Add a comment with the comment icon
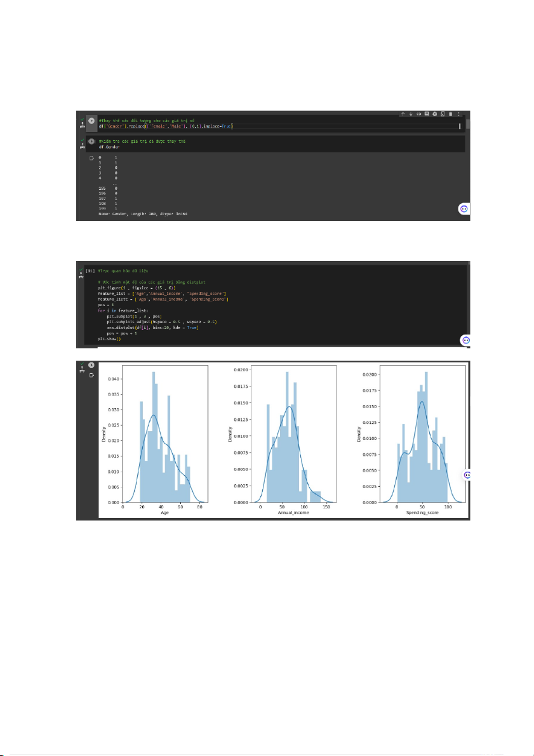Viewport: 534px width, 756px height. pyautogui.click(x=427, y=114)
